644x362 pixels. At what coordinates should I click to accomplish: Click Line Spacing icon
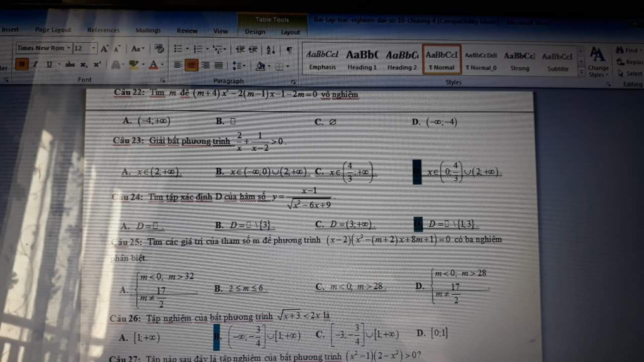click(x=236, y=65)
